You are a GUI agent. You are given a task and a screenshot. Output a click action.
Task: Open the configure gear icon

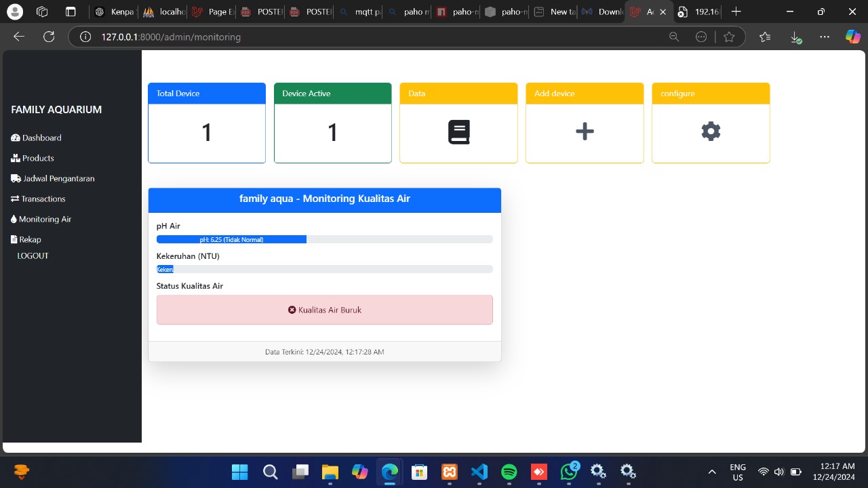tap(711, 131)
